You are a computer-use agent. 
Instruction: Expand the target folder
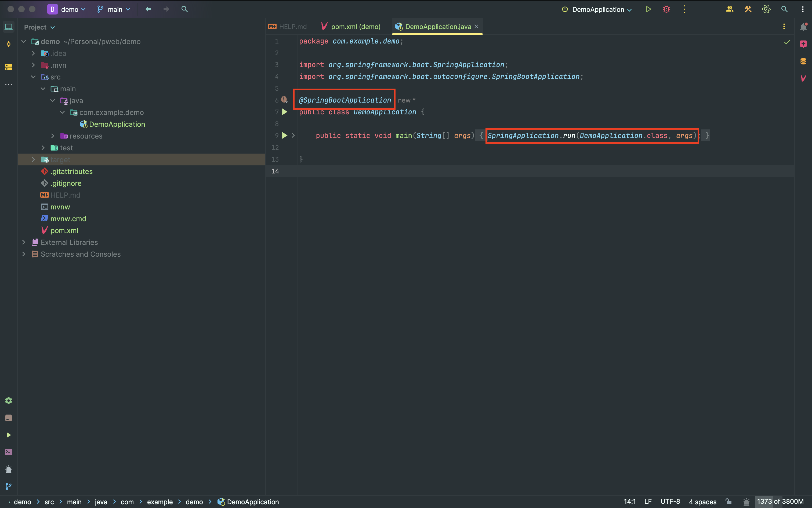33,159
